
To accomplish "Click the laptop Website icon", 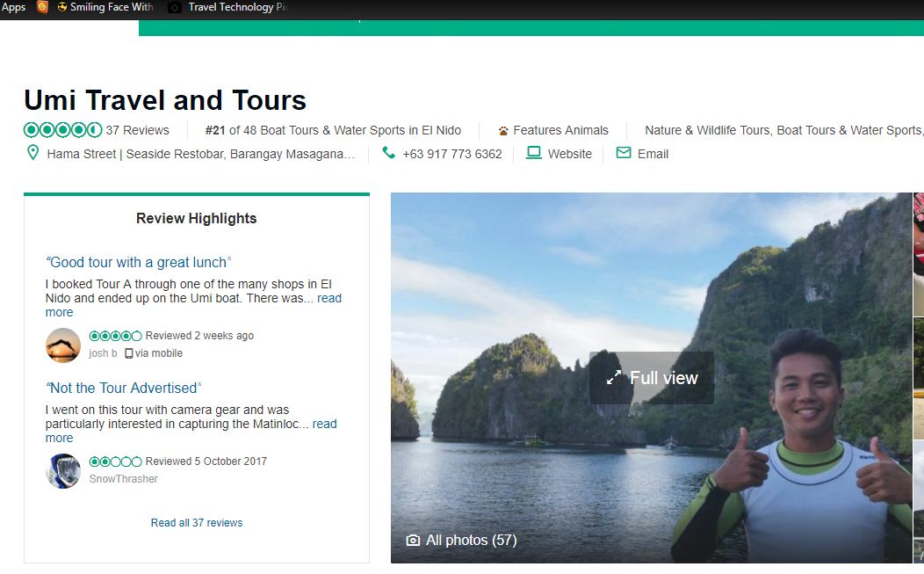I will [x=533, y=153].
